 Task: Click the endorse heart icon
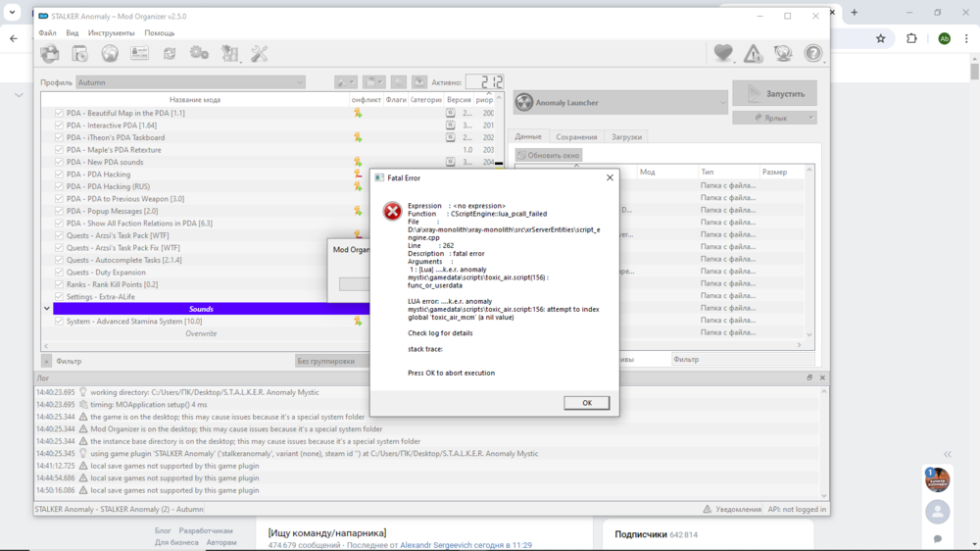[x=723, y=53]
